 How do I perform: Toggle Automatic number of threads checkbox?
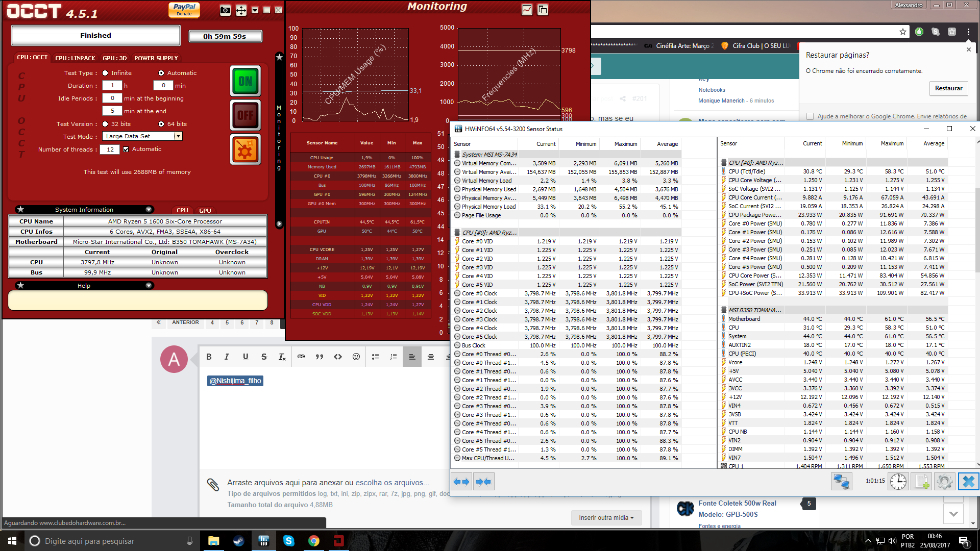tap(126, 149)
